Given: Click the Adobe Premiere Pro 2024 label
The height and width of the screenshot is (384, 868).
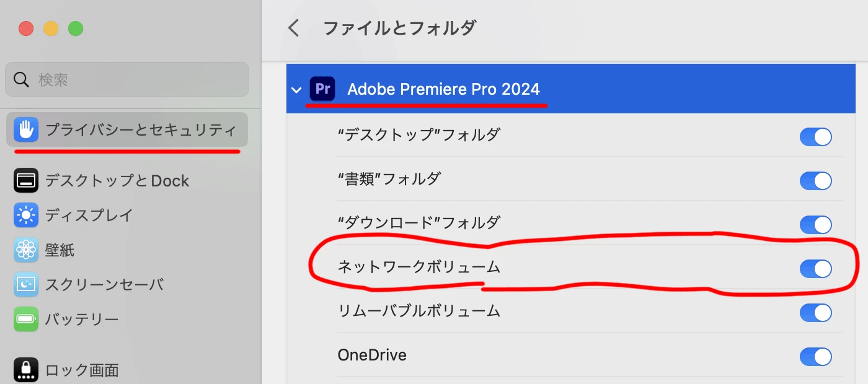Looking at the screenshot, I should [444, 89].
